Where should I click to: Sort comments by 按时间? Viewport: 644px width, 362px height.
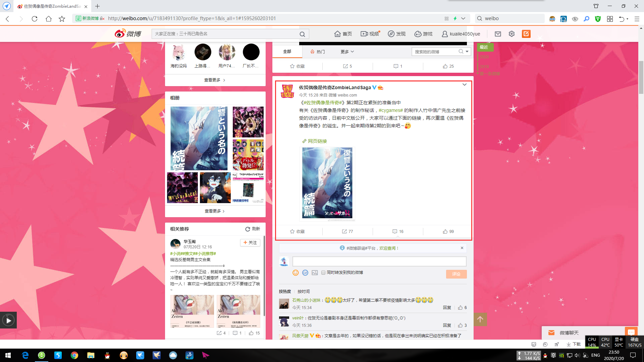click(304, 291)
